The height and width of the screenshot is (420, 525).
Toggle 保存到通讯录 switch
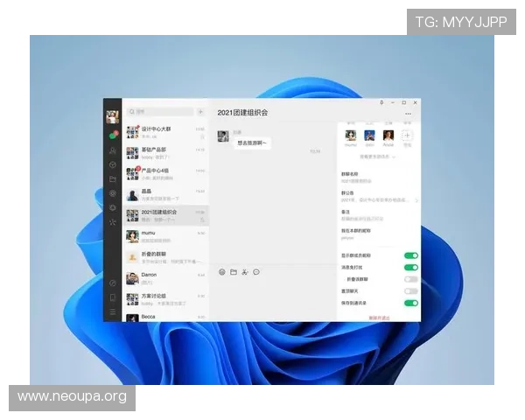(411, 303)
